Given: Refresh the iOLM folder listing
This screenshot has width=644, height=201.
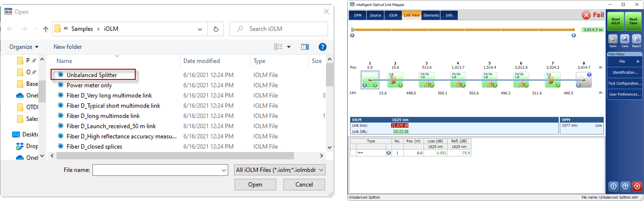Looking at the screenshot, I should [216, 29].
